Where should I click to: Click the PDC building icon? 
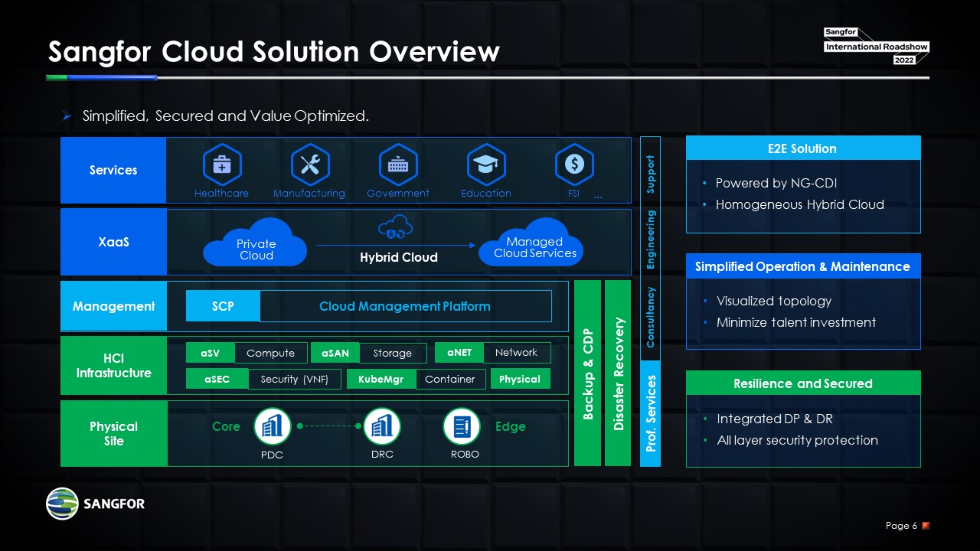[273, 426]
